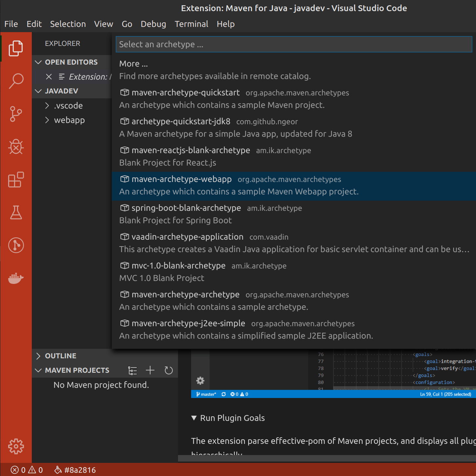Collapse the Run Plugin Goals disclosure triangle

(194, 418)
